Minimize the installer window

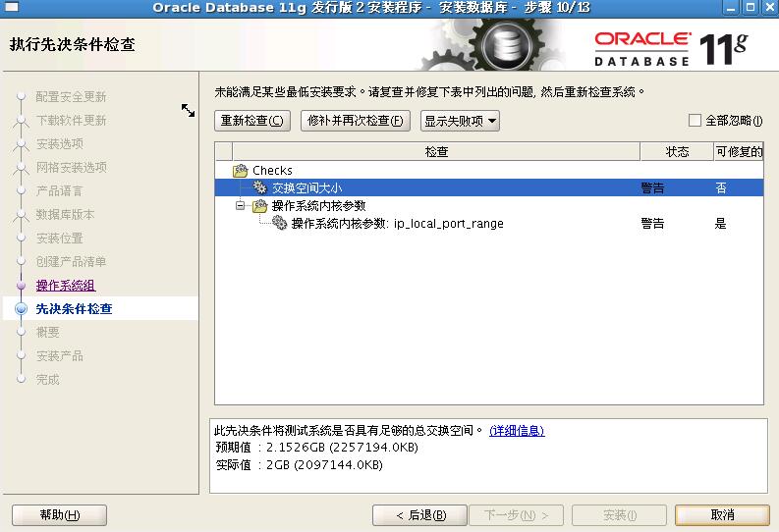click(x=731, y=7)
